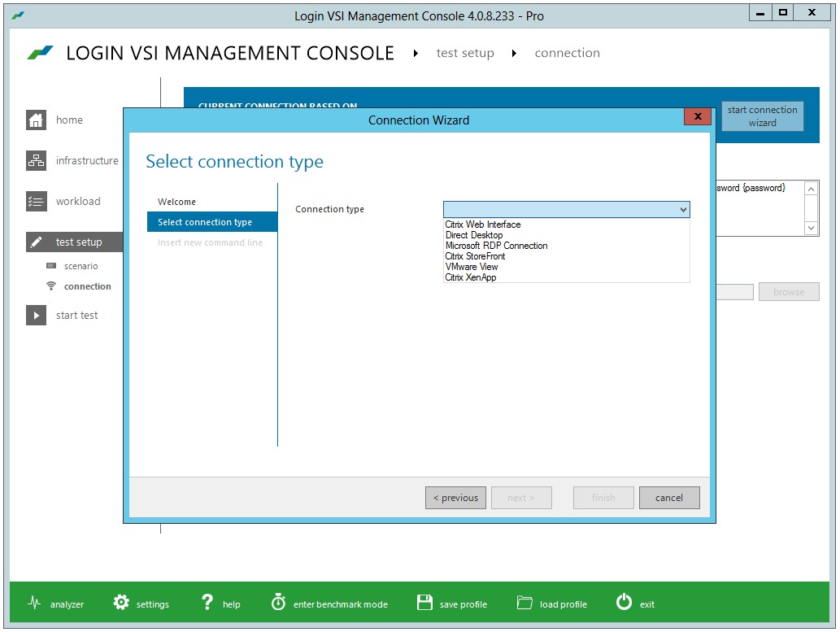
Task: Close the Connection Wizard dialog
Action: [698, 116]
